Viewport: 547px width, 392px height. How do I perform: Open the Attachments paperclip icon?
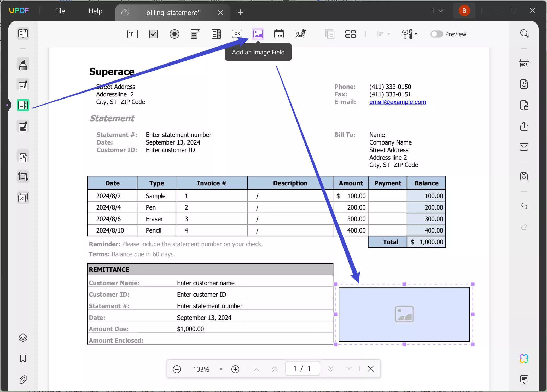pos(23,379)
